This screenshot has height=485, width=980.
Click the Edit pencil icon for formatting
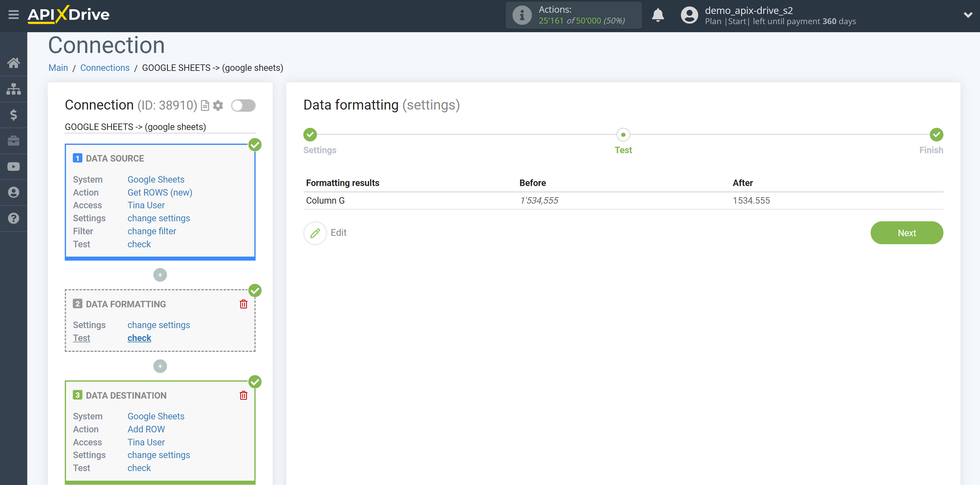click(314, 232)
